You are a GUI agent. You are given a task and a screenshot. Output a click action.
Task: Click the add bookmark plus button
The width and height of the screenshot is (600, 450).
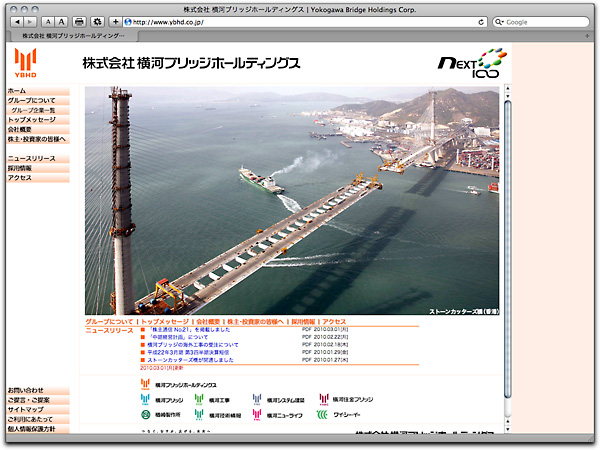click(x=116, y=21)
